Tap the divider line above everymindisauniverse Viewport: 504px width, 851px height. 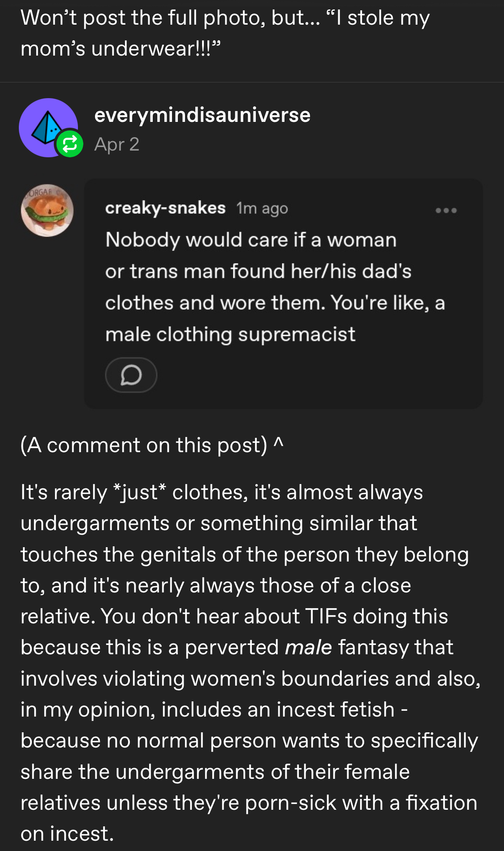click(x=252, y=82)
